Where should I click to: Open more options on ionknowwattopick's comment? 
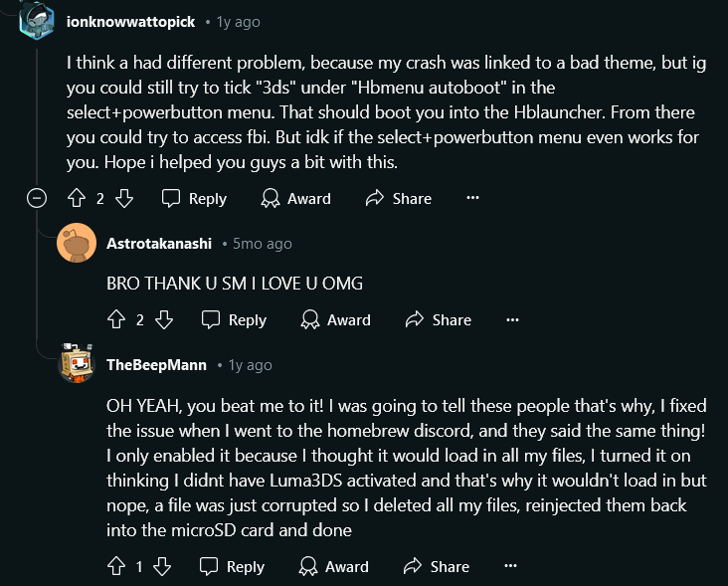click(472, 198)
